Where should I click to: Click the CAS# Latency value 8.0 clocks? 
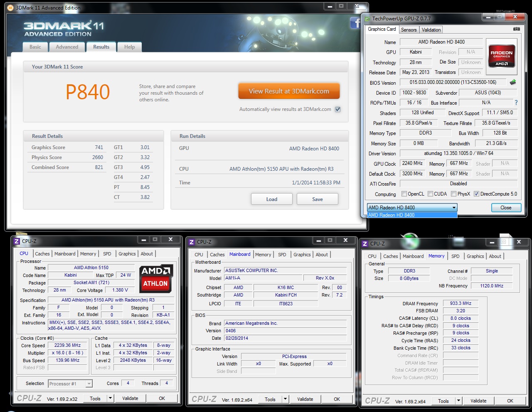click(x=461, y=318)
